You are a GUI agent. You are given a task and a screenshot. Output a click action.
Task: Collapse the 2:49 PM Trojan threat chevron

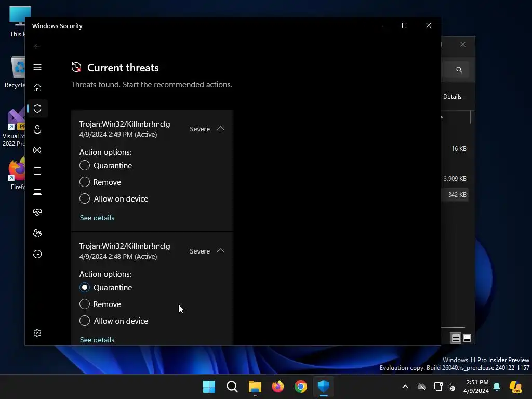click(x=220, y=129)
